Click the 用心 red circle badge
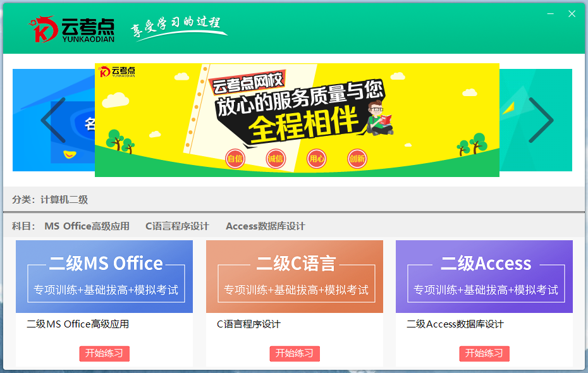The width and height of the screenshot is (588, 373). coord(317,159)
